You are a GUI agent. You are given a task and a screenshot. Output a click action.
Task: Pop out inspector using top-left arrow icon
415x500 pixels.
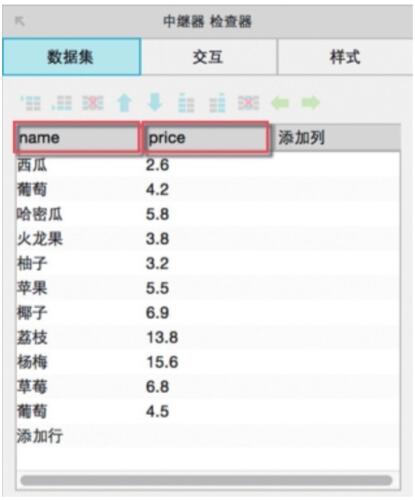click(x=20, y=21)
